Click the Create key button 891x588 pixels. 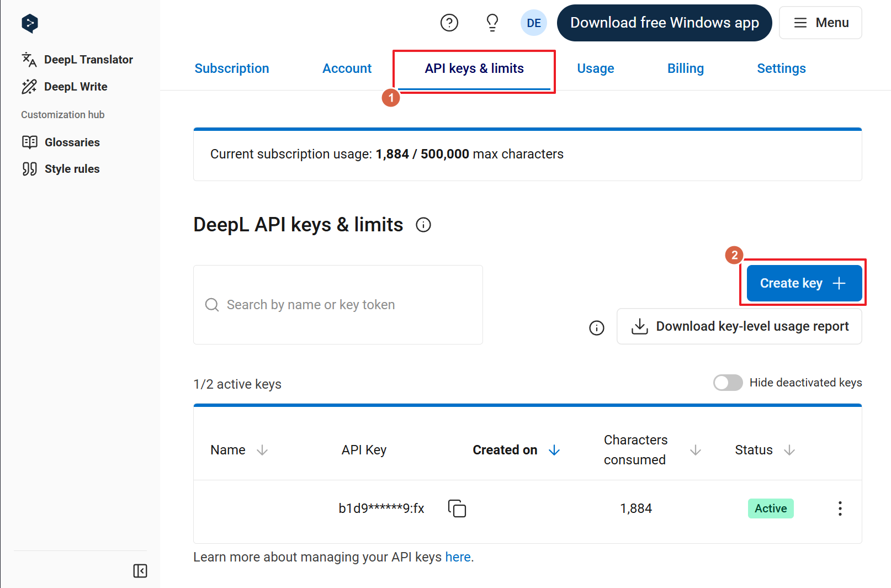(804, 283)
